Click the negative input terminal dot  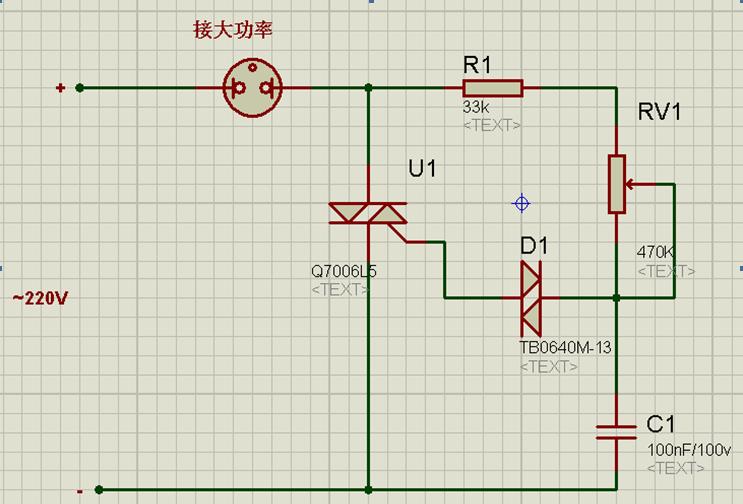[x=99, y=489]
